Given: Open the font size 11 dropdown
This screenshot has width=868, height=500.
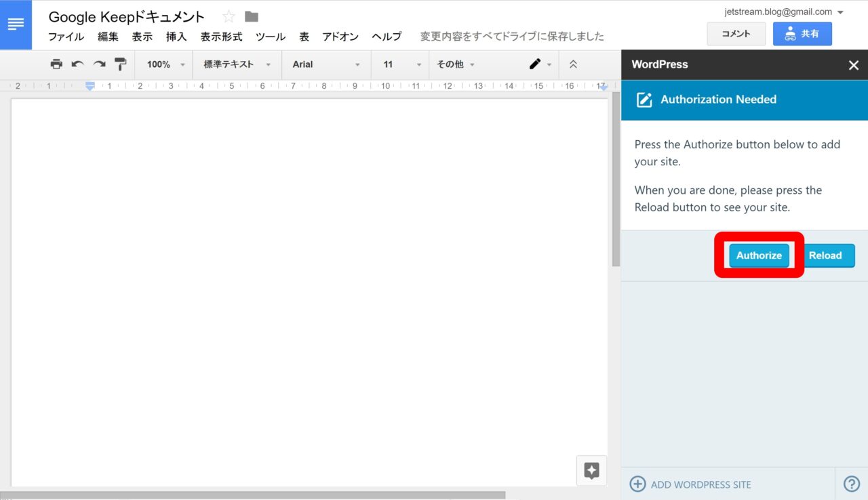Looking at the screenshot, I should (399, 64).
